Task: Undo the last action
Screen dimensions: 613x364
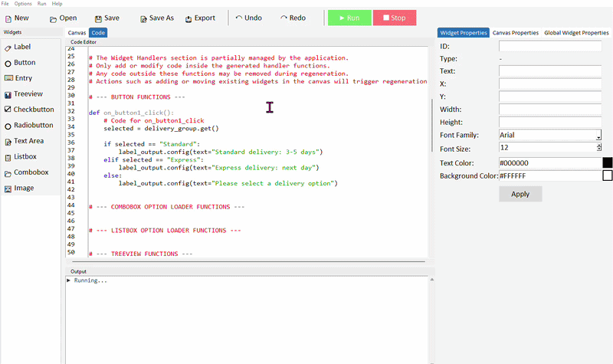Action: [239, 18]
